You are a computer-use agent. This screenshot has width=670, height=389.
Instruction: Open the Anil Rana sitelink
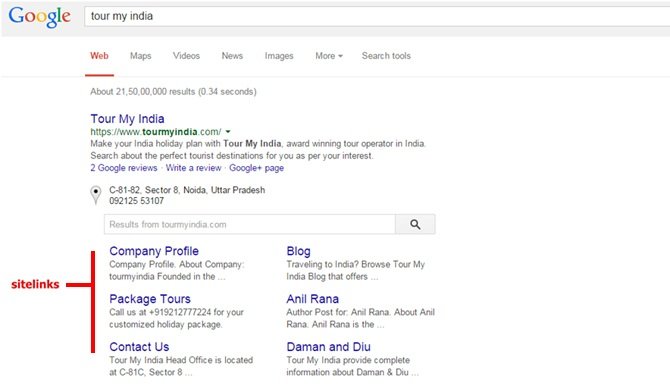pos(313,299)
